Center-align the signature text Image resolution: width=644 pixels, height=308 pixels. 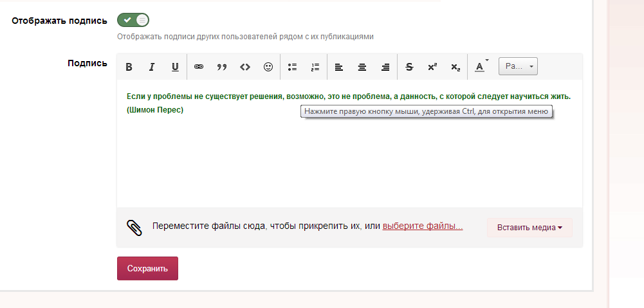coord(362,67)
